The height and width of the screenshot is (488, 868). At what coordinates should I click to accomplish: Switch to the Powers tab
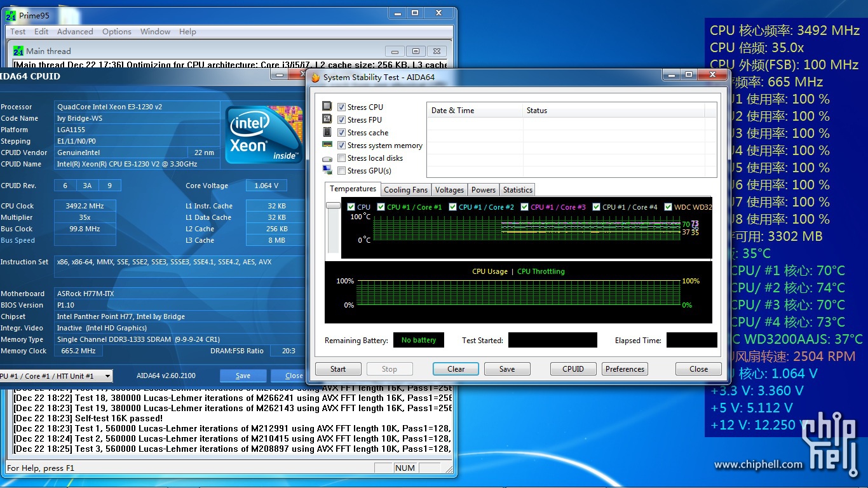pos(484,190)
